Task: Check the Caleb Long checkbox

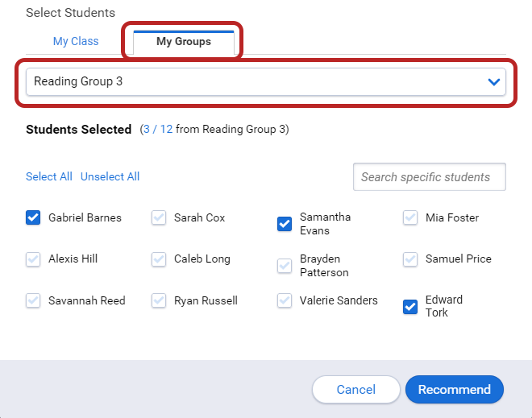Action: coord(159,259)
